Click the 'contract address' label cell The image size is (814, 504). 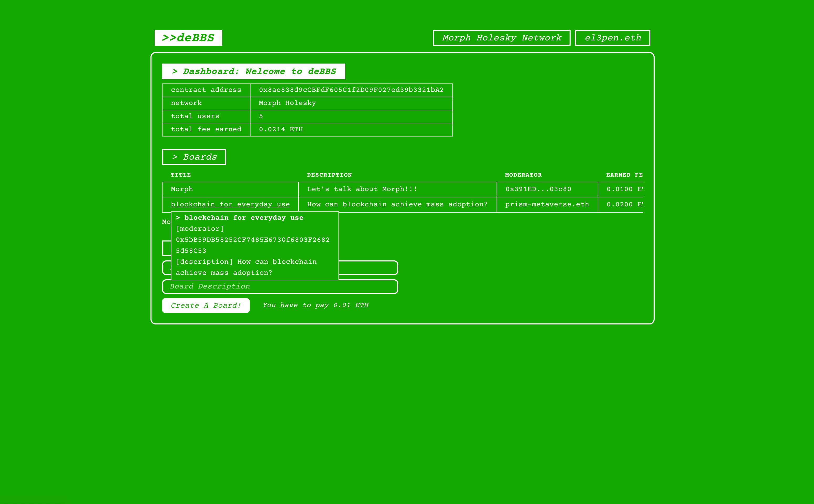(206, 90)
